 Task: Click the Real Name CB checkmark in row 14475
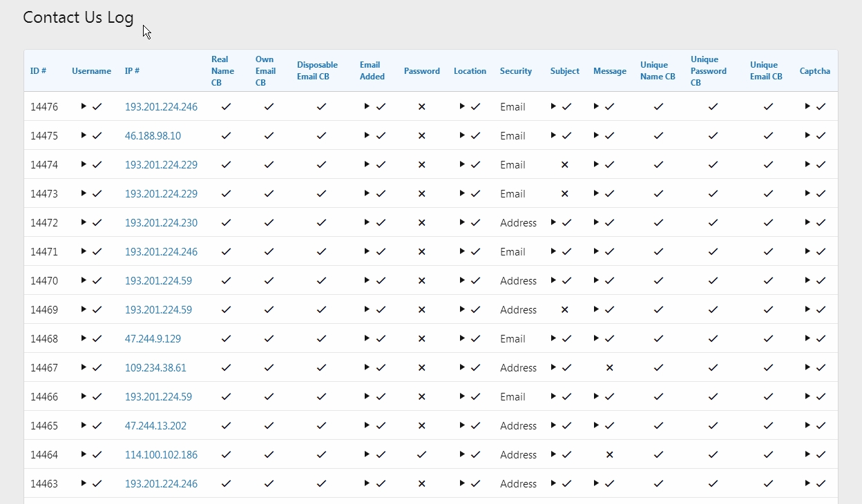coord(226,136)
